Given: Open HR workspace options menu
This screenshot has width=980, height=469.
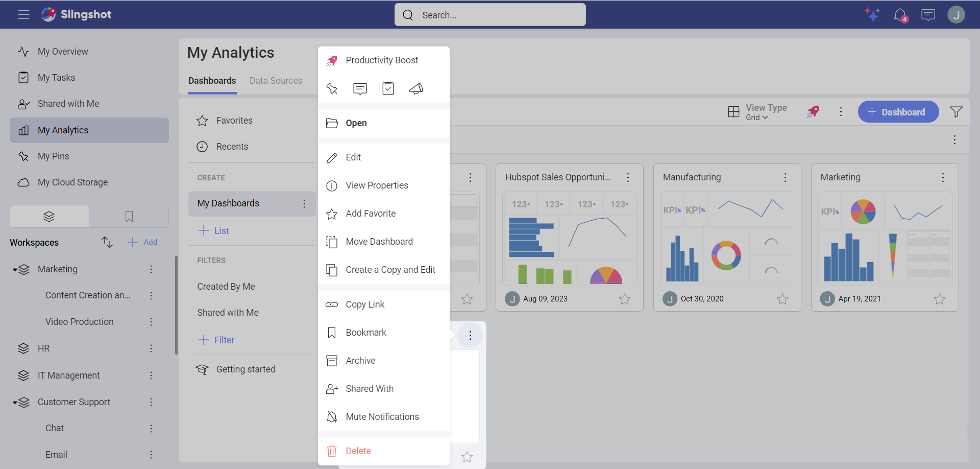Looking at the screenshot, I should pos(151,348).
